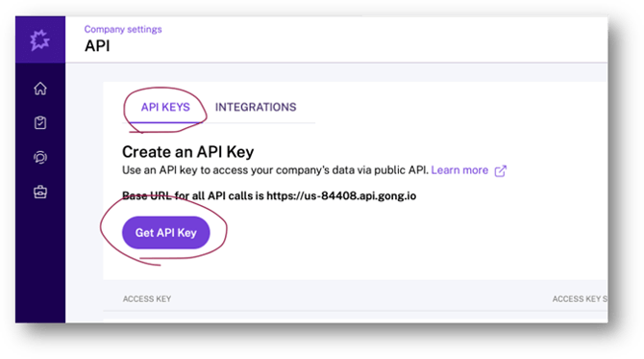The height and width of the screenshot is (359, 644).
Task: Go to Home via sidebar icon
Action: pyautogui.click(x=40, y=89)
